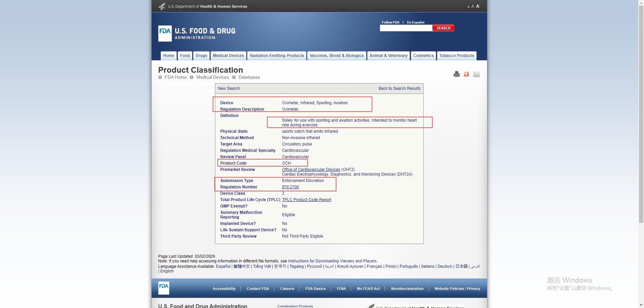Select the medium text size 'A'
The width and height of the screenshot is (644, 308).
(473, 6)
